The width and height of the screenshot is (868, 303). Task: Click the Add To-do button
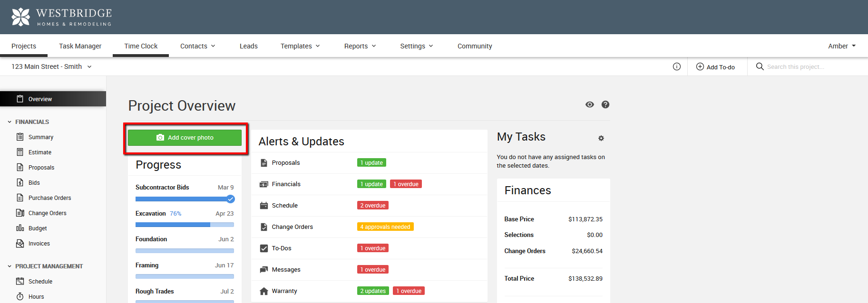[715, 67]
